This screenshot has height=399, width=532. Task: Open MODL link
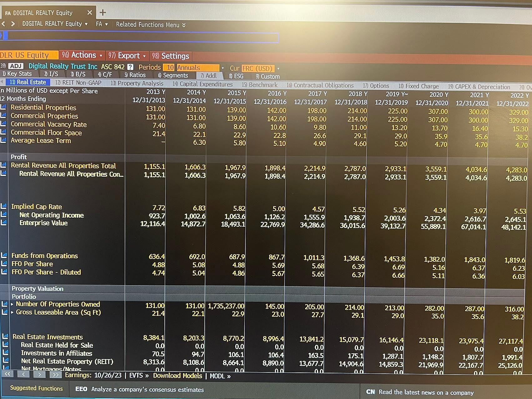[x=220, y=376]
